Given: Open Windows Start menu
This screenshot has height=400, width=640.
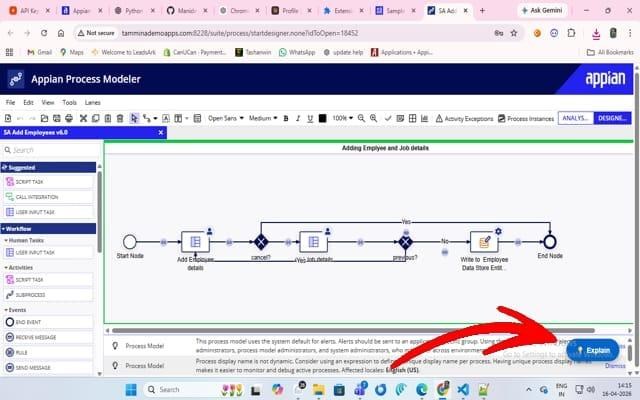Looking at the screenshot, I should (131, 389).
